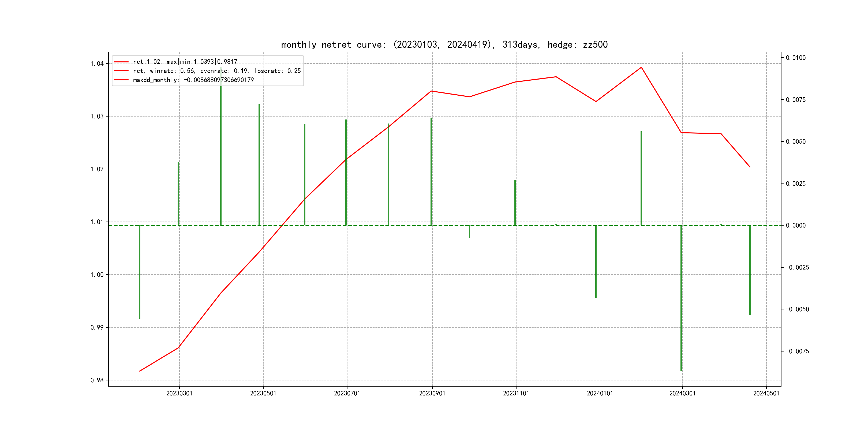
Task: Click the net winrate legend entry
Action: pyautogui.click(x=217, y=71)
